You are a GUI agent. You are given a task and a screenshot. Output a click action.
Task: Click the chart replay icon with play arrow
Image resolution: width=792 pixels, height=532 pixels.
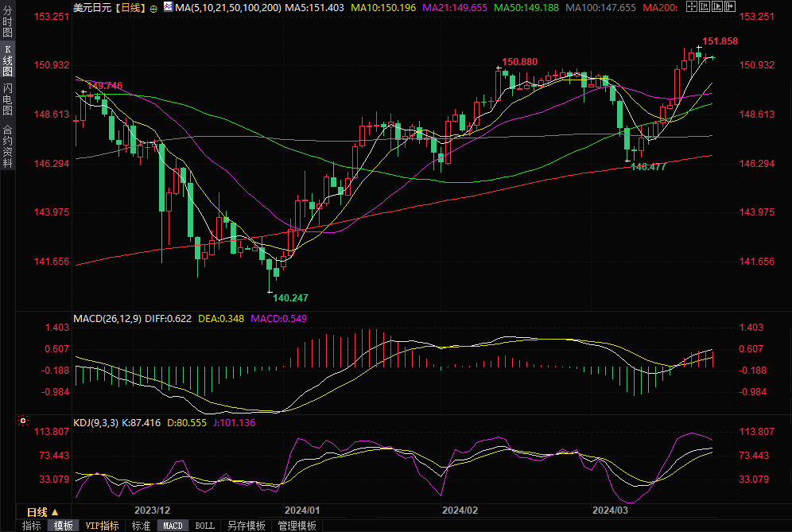[x=716, y=6]
